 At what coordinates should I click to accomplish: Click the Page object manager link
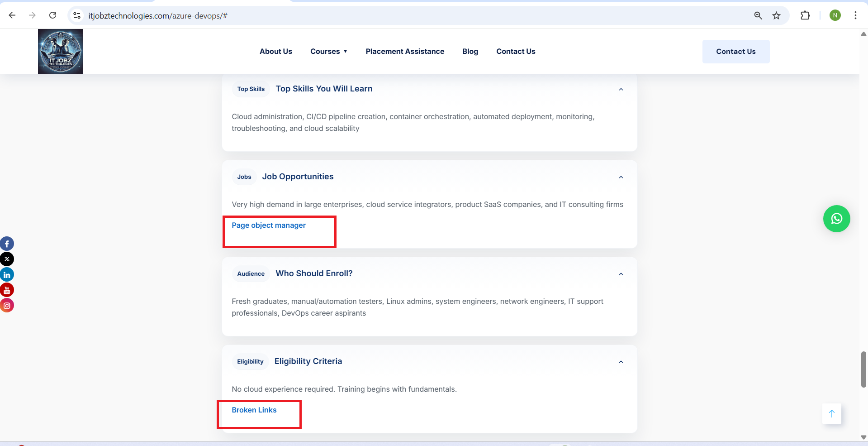pos(269,225)
